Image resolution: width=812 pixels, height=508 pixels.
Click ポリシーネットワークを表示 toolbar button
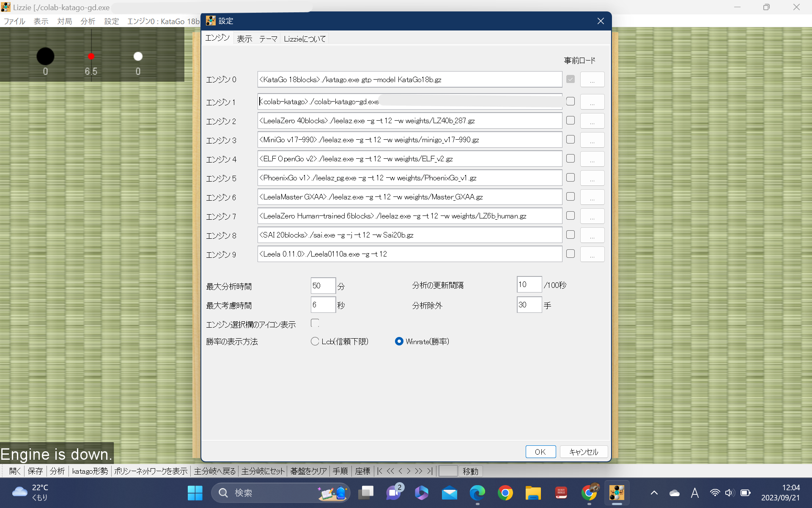[151, 471]
